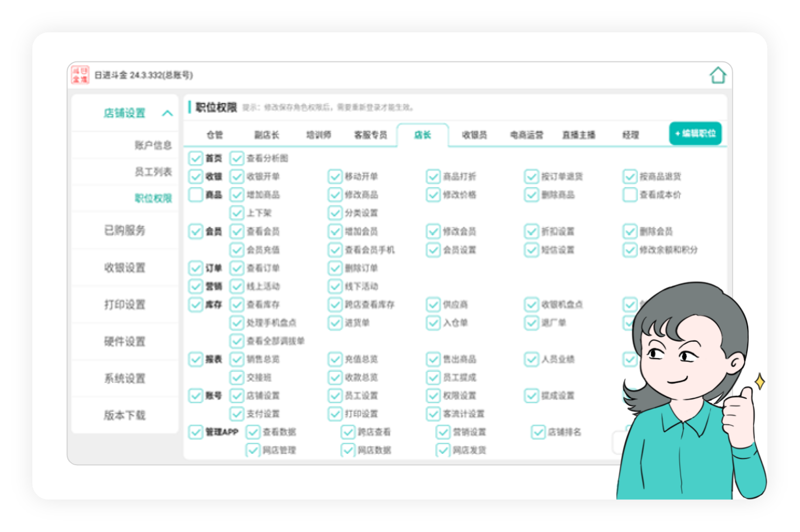
Task: Uncheck 修改价格 permission
Action: point(433,195)
